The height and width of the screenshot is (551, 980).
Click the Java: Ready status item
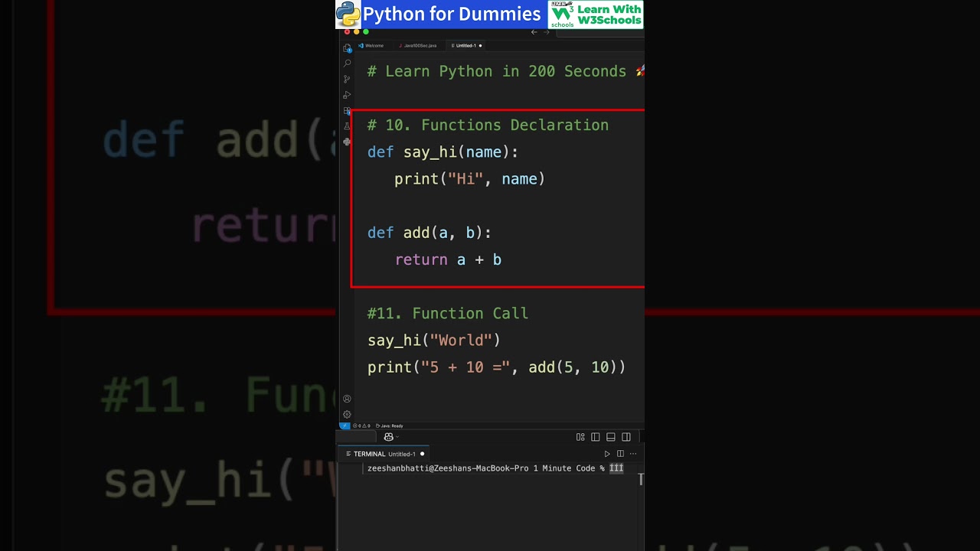[x=390, y=425]
